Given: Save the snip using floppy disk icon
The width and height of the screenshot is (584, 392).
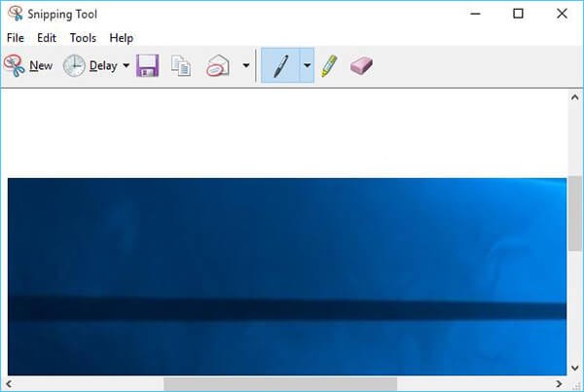Looking at the screenshot, I should [147, 66].
